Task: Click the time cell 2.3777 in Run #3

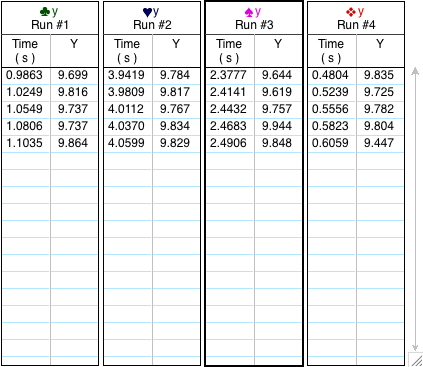Action: click(230, 75)
